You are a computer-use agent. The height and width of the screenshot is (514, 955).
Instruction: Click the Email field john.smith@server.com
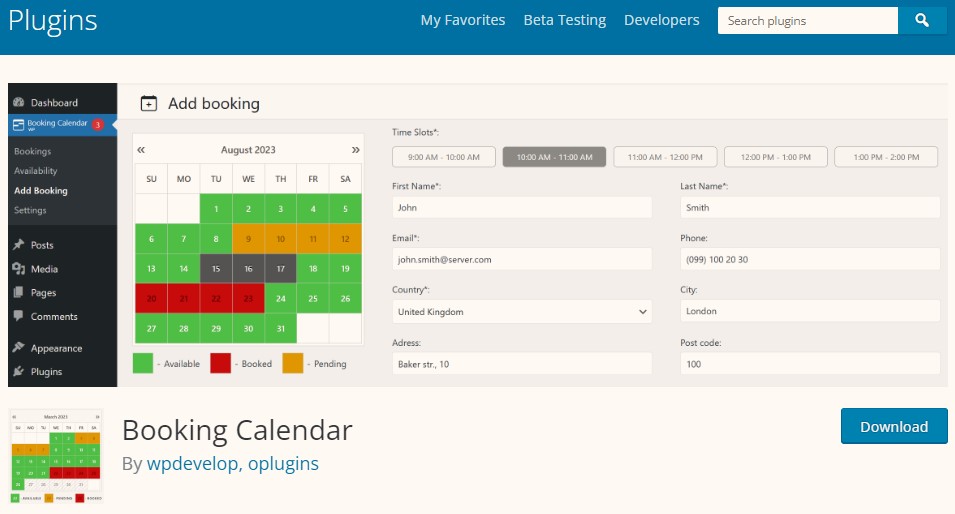[522, 259]
